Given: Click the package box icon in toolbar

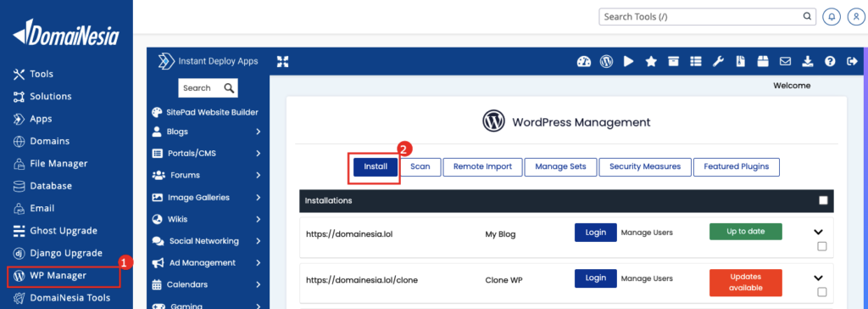Looking at the screenshot, I should point(763,62).
